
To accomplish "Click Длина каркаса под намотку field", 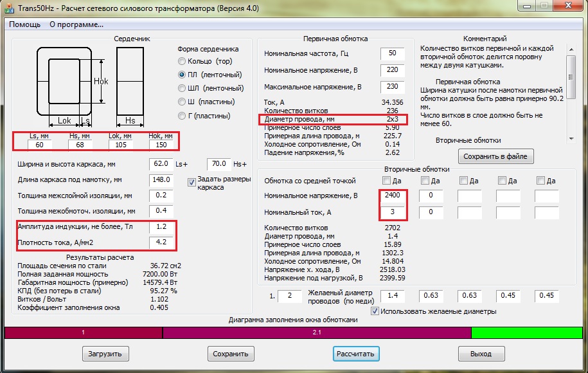I will [161, 179].
